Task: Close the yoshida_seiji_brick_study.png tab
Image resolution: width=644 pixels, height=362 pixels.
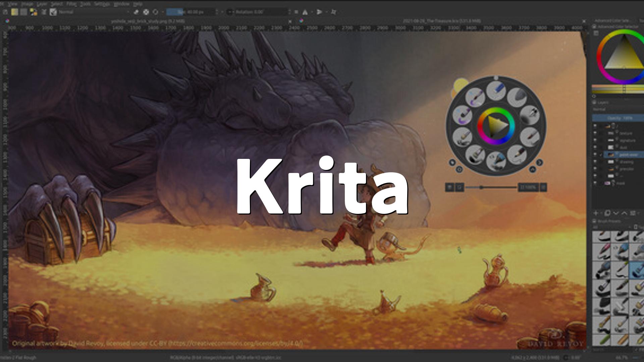Action: (x=290, y=21)
